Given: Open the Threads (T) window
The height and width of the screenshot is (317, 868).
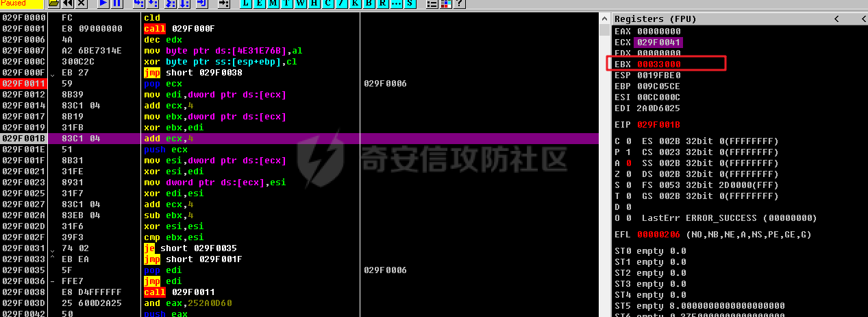Looking at the screenshot, I should 287,3.
